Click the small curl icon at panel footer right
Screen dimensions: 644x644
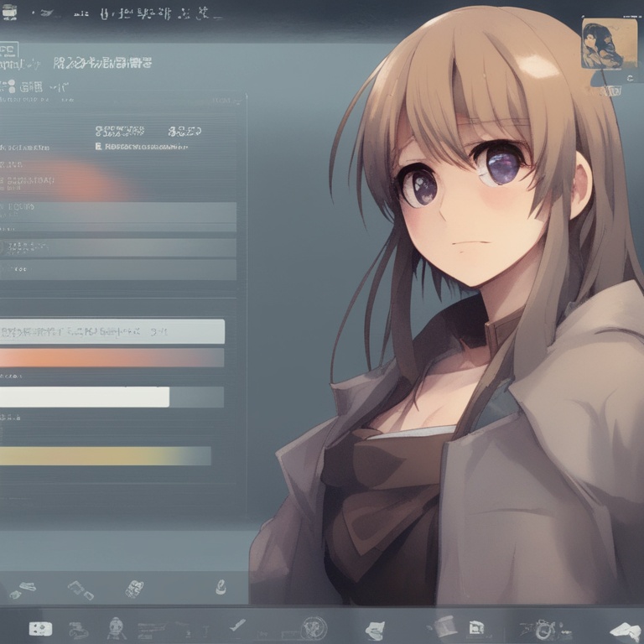(x=220, y=588)
